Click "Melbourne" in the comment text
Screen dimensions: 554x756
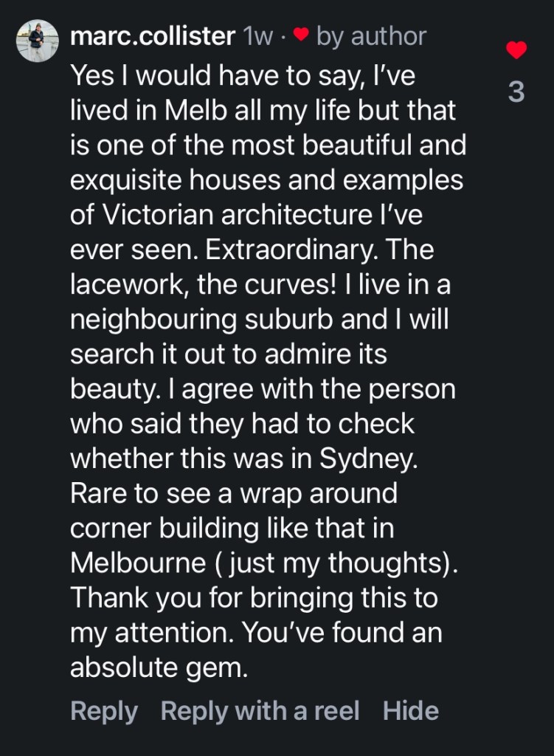click(138, 563)
